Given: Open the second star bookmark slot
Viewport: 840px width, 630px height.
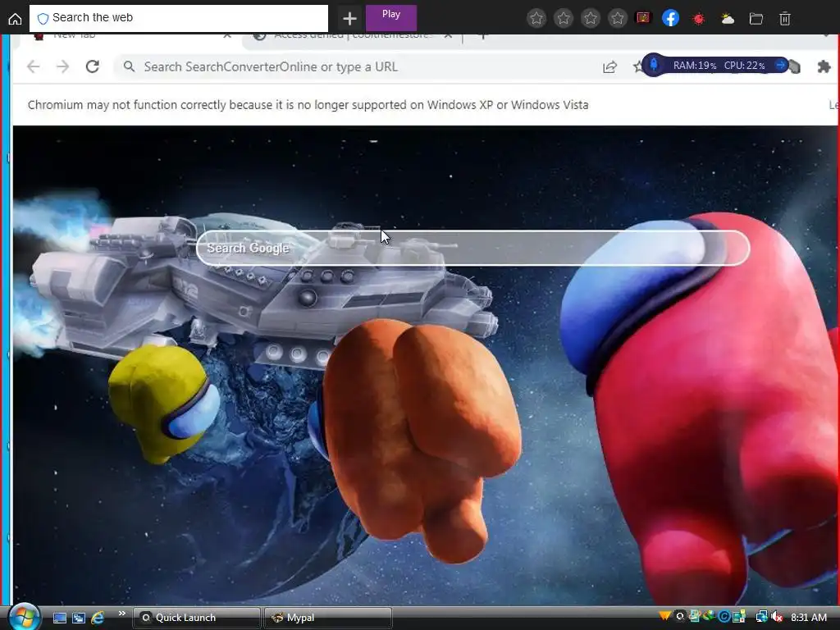Looking at the screenshot, I should click(564, 19).
